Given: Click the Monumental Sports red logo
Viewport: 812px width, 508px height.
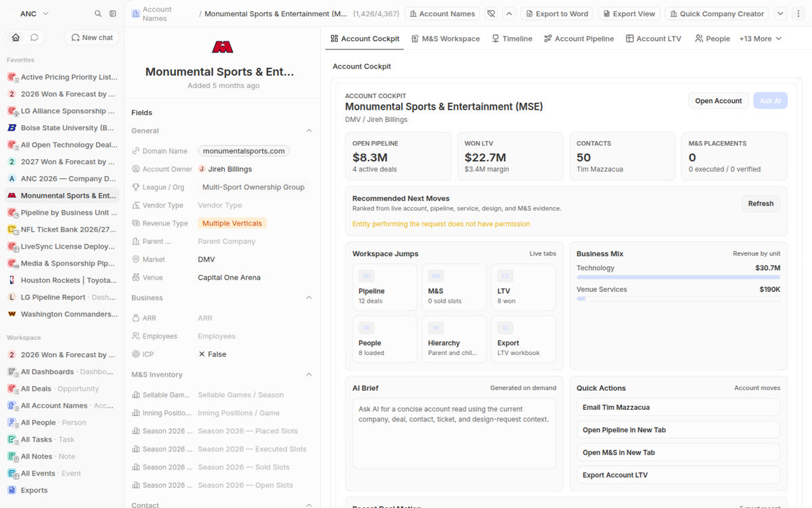Looking at the screenshot, I should (x=223, y=47).
